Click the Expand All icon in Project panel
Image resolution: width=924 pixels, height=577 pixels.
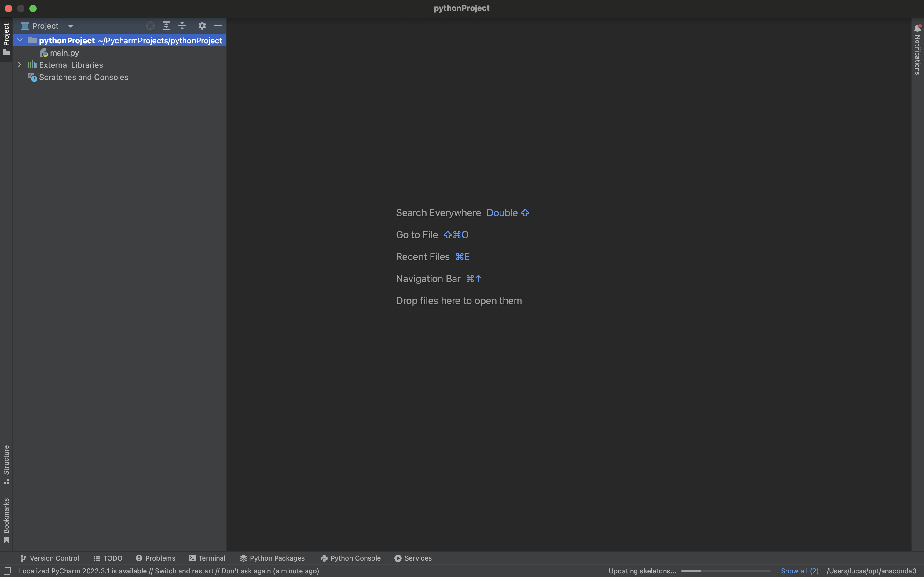(x=166, y=26)
